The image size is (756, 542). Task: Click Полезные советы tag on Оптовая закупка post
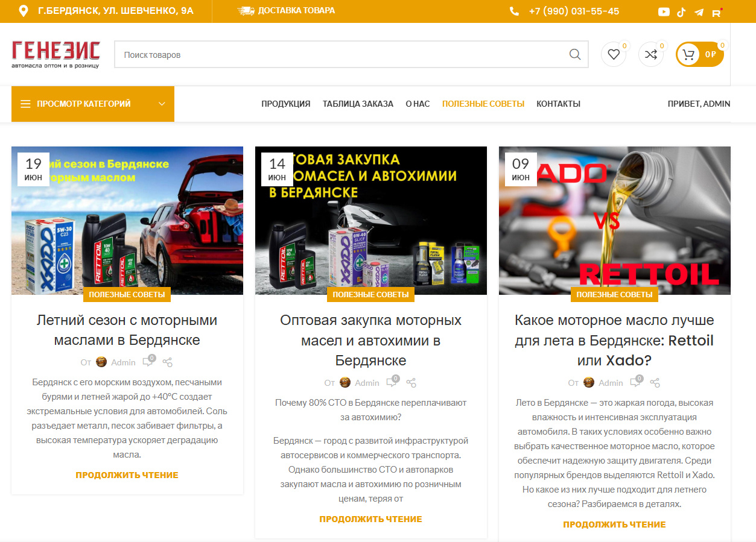coord(371,295)
